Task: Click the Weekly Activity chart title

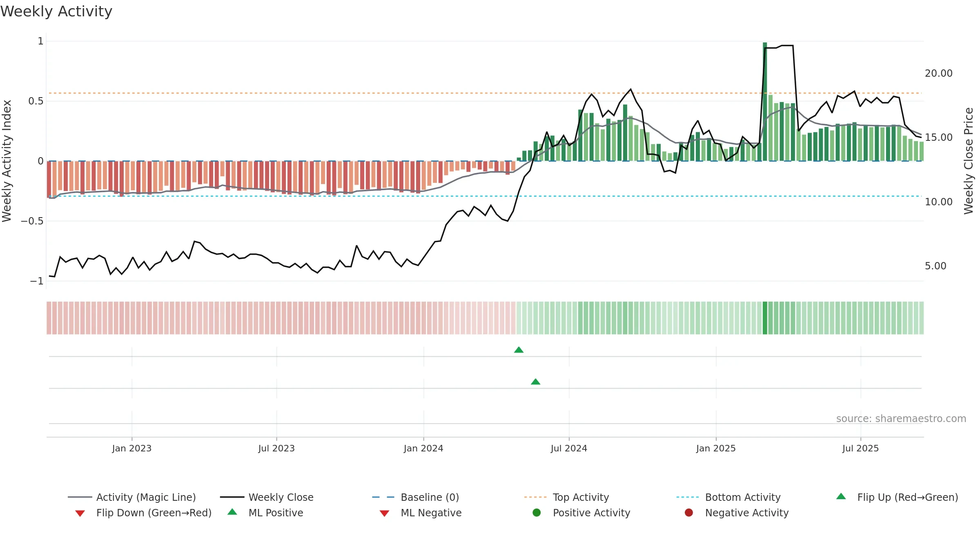Action: click(56, 11)
